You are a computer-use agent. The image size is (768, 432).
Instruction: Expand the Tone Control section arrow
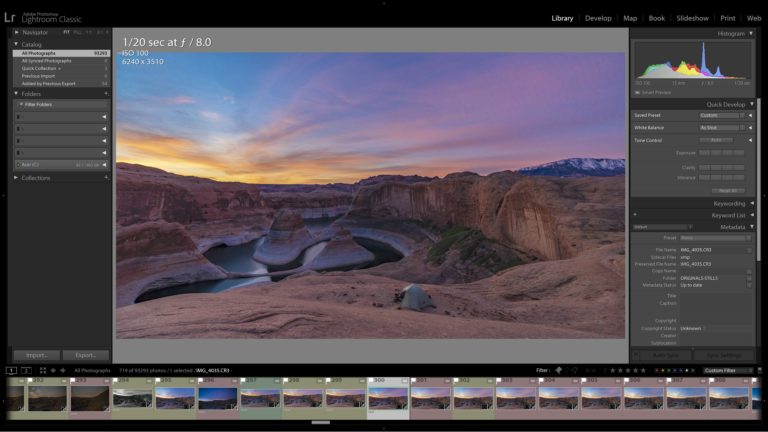point(750,140)
